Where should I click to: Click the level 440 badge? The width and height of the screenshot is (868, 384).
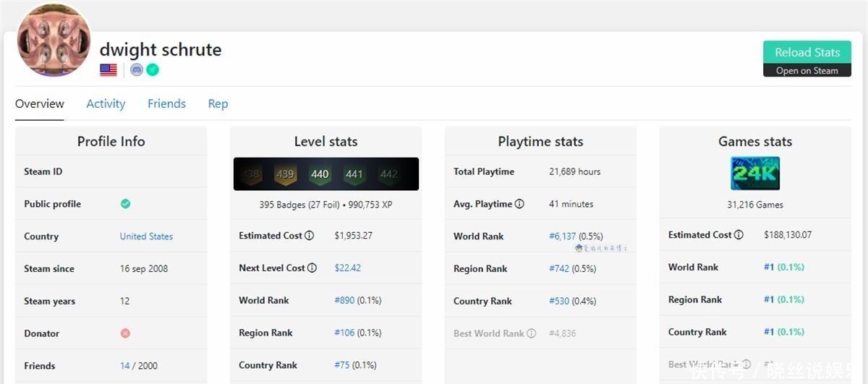(x=320, y=174)
